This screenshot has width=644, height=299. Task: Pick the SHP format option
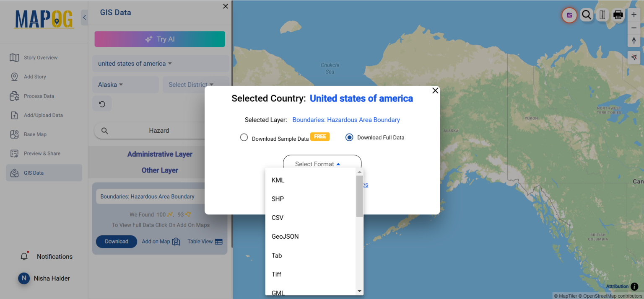(278, 199)
